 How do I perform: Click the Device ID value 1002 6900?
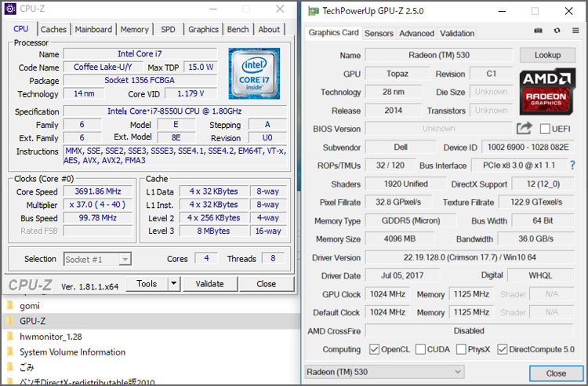(x=528, y=147)
